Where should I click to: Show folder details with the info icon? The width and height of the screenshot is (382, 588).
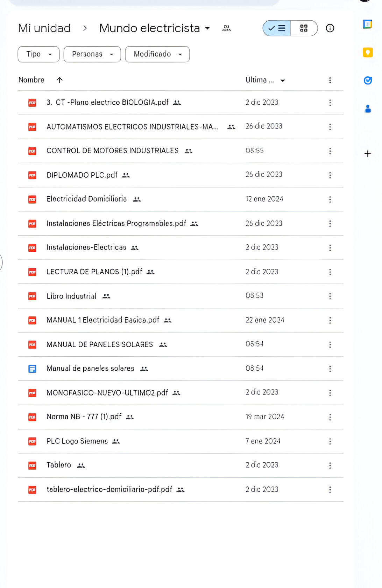pyautogui.click(x=330, y=28)
